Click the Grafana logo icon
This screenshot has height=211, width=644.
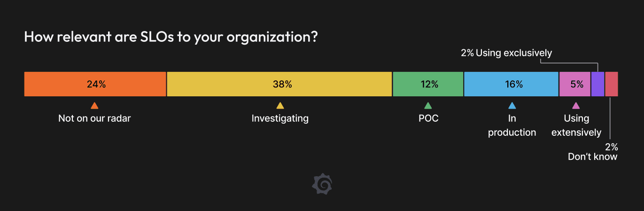(x=322, y=184)
